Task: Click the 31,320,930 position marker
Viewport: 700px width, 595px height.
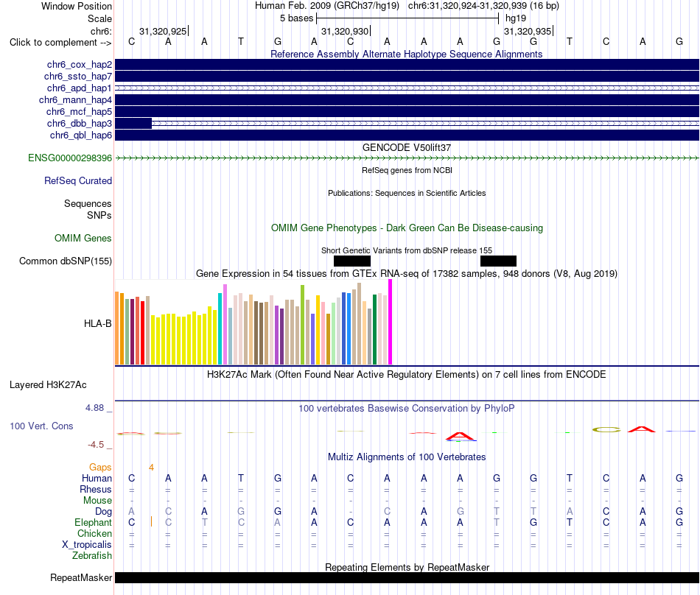Action: click(x=345, y=31)
